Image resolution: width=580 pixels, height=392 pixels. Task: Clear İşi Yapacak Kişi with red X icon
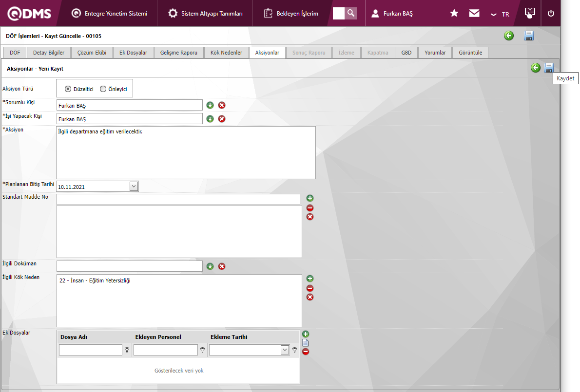click(x=222, y=119)
